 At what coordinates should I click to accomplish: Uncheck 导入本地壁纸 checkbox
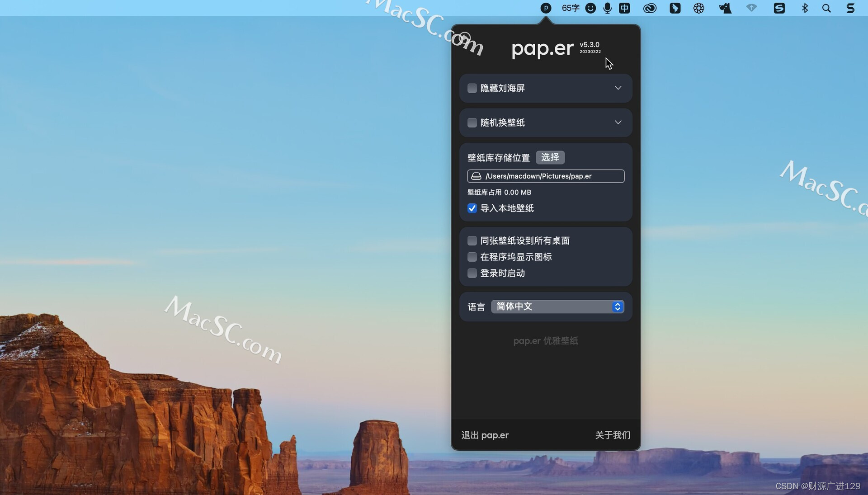coord(472,208)
